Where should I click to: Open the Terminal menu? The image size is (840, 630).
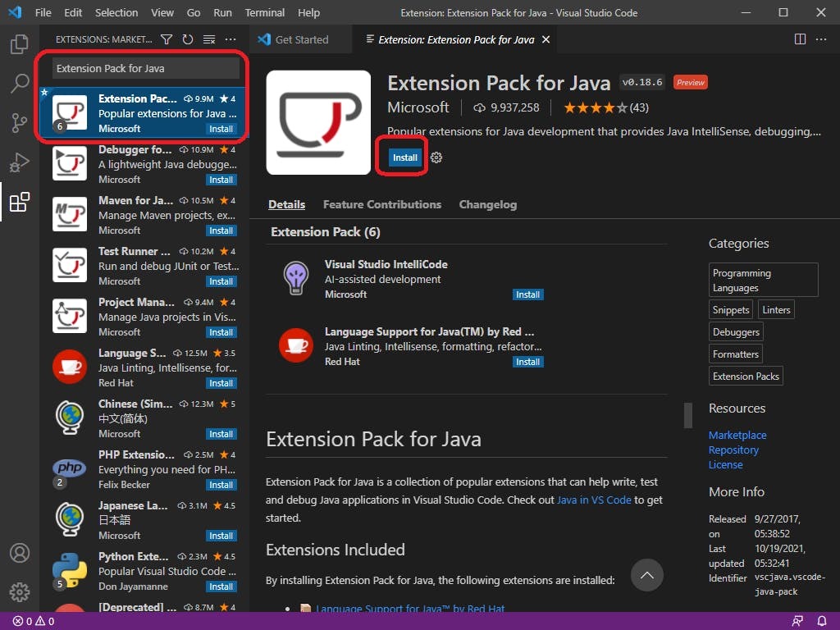tap(265, 12)
